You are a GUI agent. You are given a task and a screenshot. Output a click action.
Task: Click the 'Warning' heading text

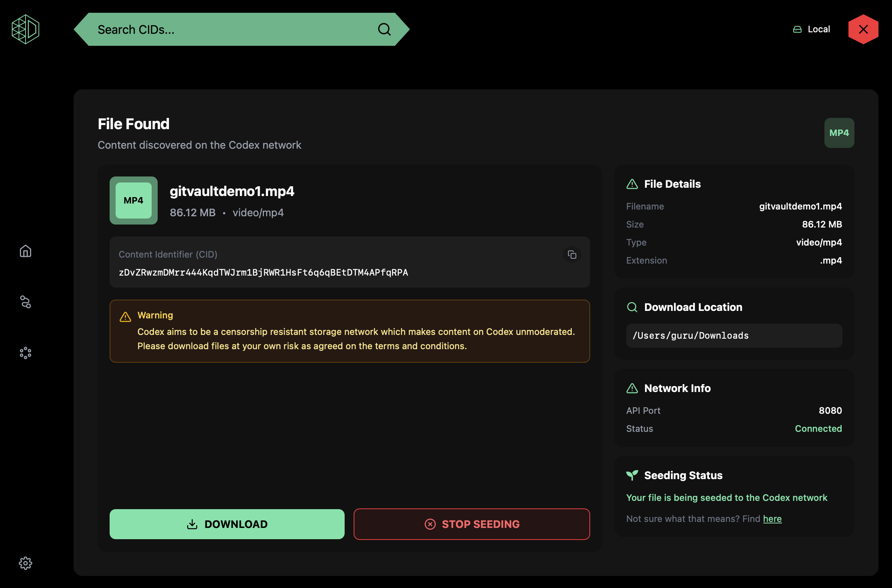coord(155,315)
